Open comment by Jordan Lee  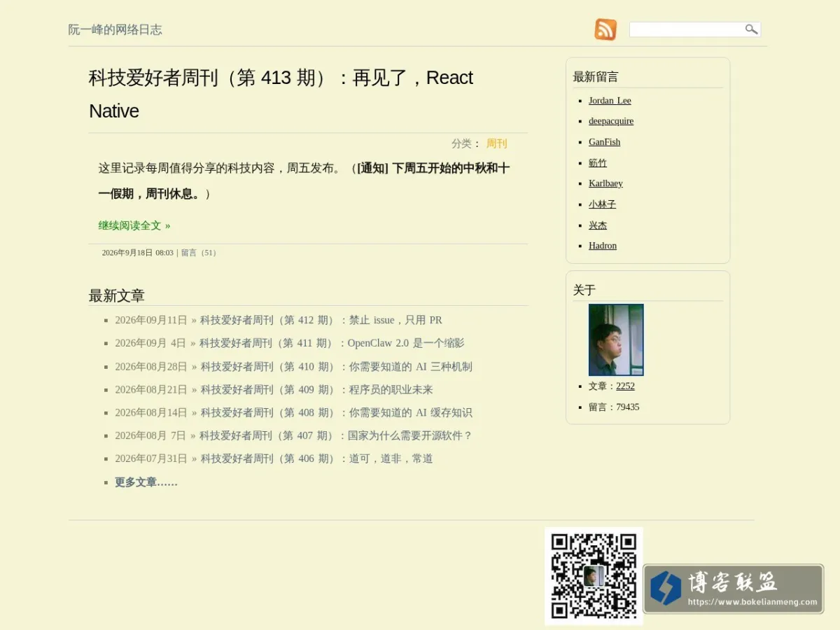(610, 100)
